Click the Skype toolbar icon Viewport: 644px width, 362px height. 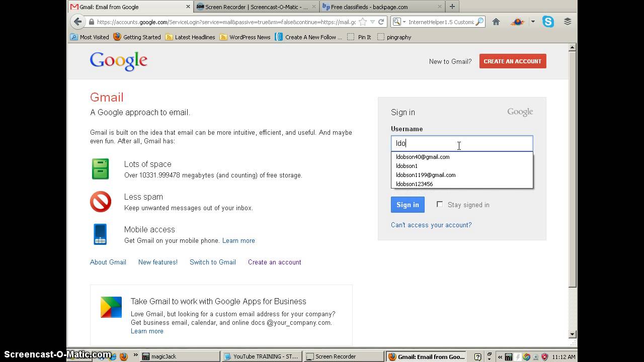(548, 22)
